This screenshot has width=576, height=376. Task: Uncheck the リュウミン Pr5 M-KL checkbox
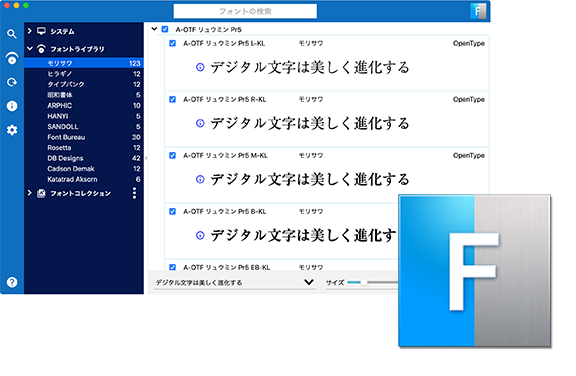[172, 155]
